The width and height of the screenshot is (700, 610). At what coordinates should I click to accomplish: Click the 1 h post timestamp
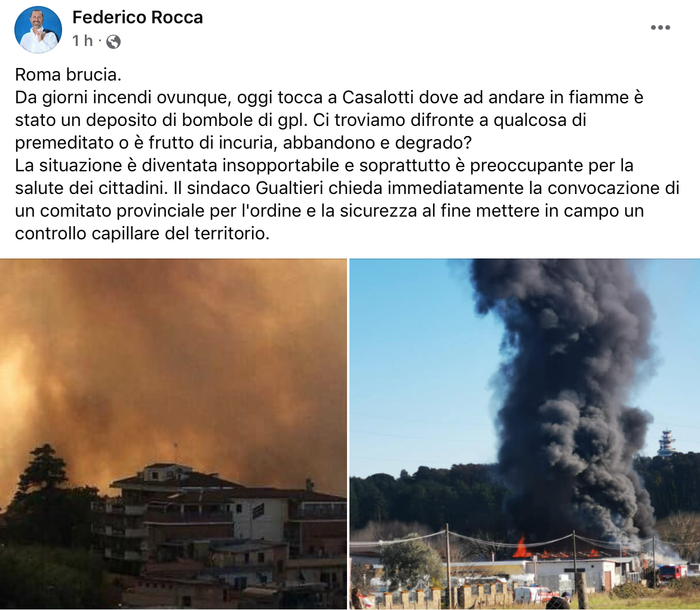(82, 41)
